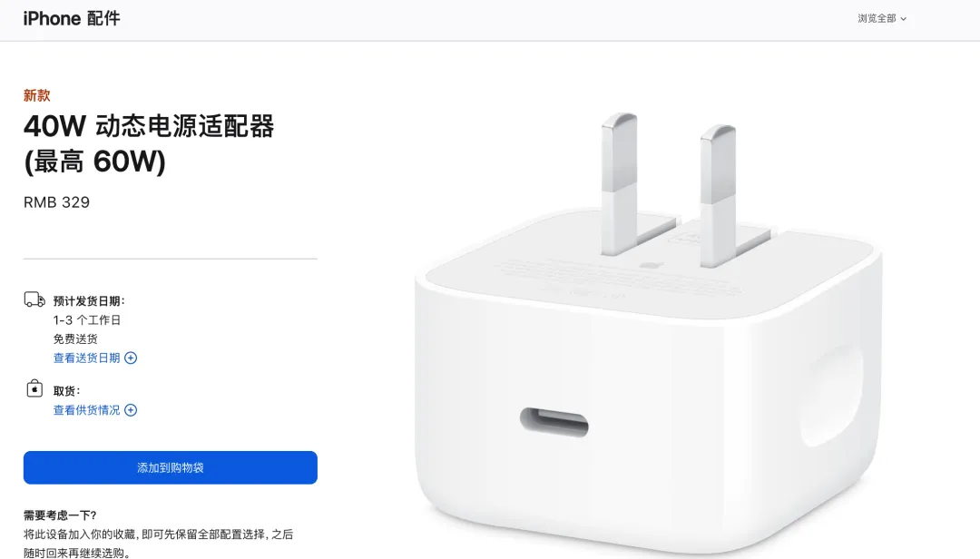Image resolution: width=980 pixels, height=559 pixels.
Task: Click the 新款 label
Action: pyautogui.click(x=37, y=95)
